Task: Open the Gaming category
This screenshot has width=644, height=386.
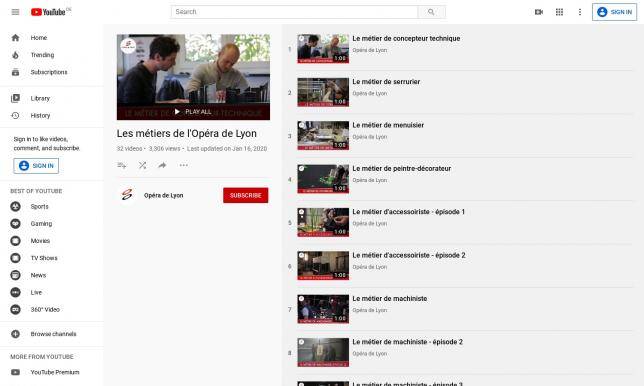Action: click(41, 223)
